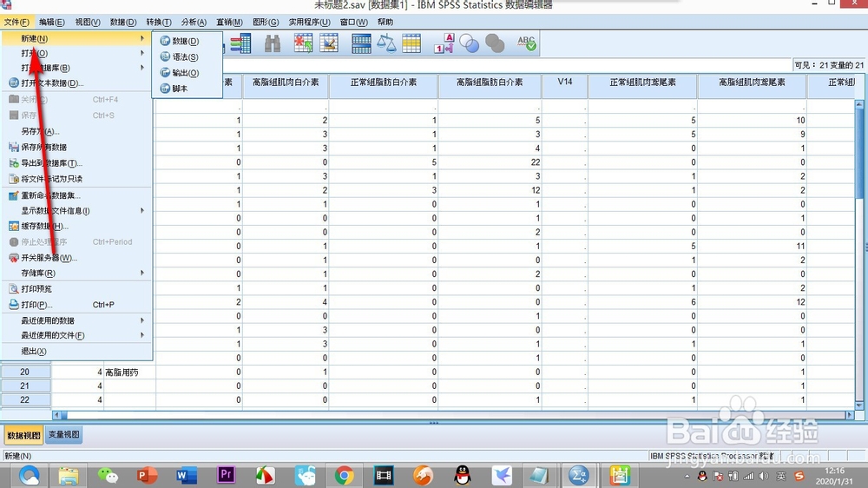Open the 编辑(E) menu
868x488 pixels.
coord(51,22)
